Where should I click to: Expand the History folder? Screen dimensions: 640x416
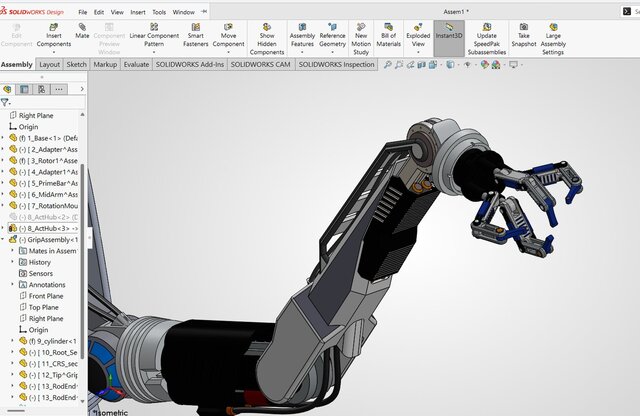pos(12,262)
